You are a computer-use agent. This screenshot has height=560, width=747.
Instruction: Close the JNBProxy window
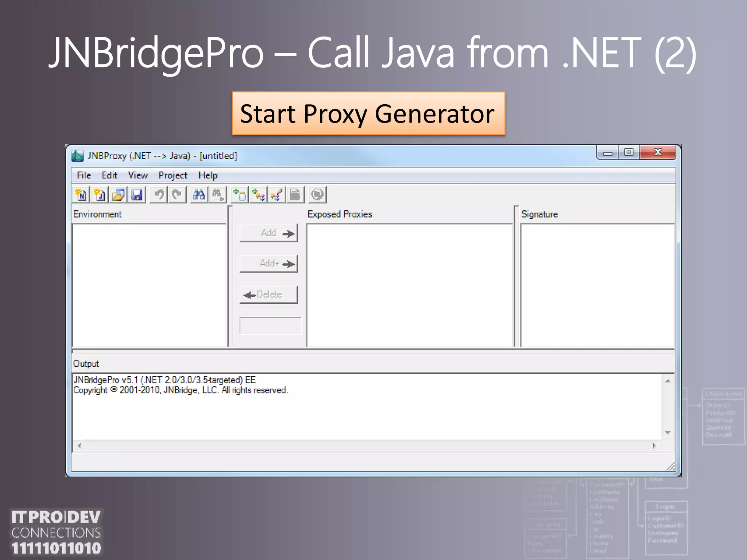coord(658,153)
